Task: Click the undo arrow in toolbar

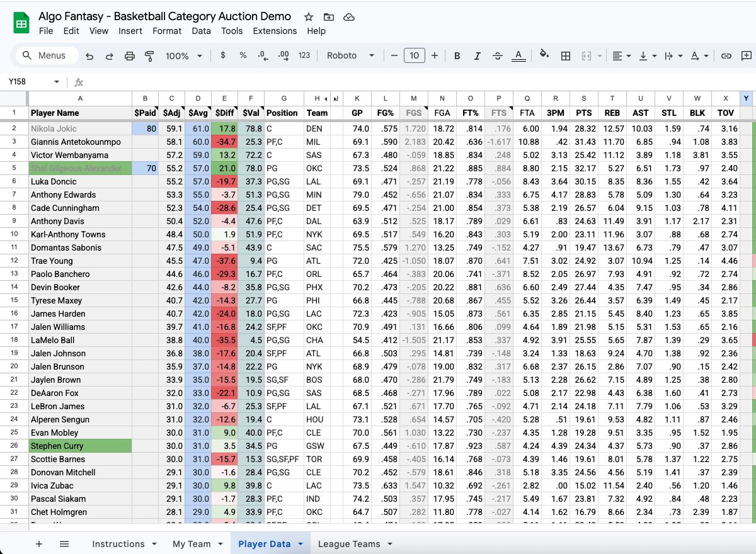Action: tap(89, 56)
